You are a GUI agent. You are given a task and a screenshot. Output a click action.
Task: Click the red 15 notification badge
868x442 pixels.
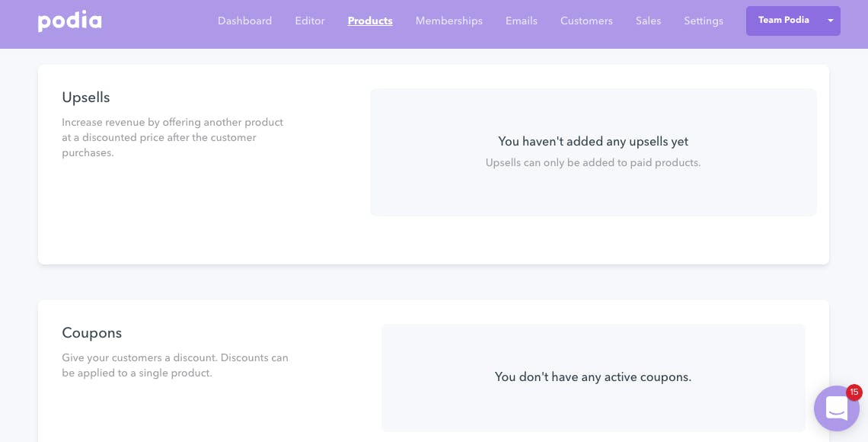pyautogui.click(x=854, y=392)
